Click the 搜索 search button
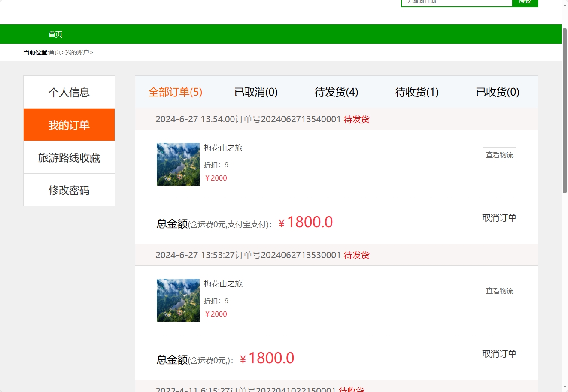This screenshot has width=568, height=392. click(525, 2)
